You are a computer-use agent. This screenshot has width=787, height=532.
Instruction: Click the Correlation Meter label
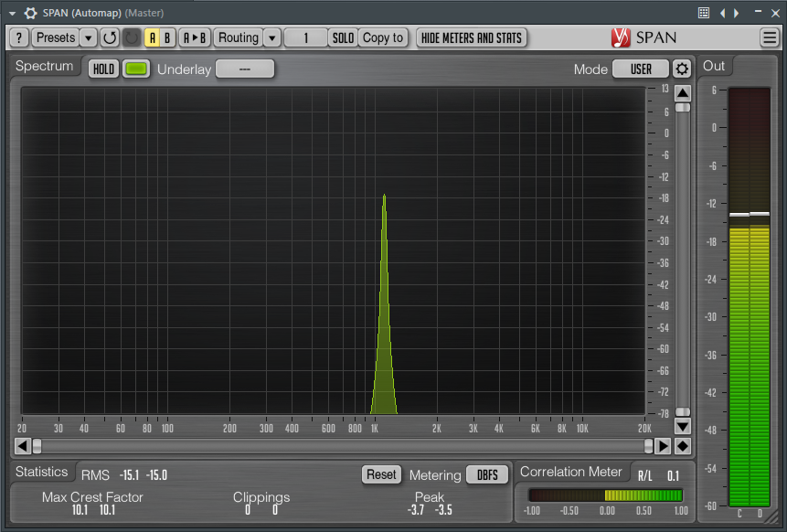click(570, 472)
